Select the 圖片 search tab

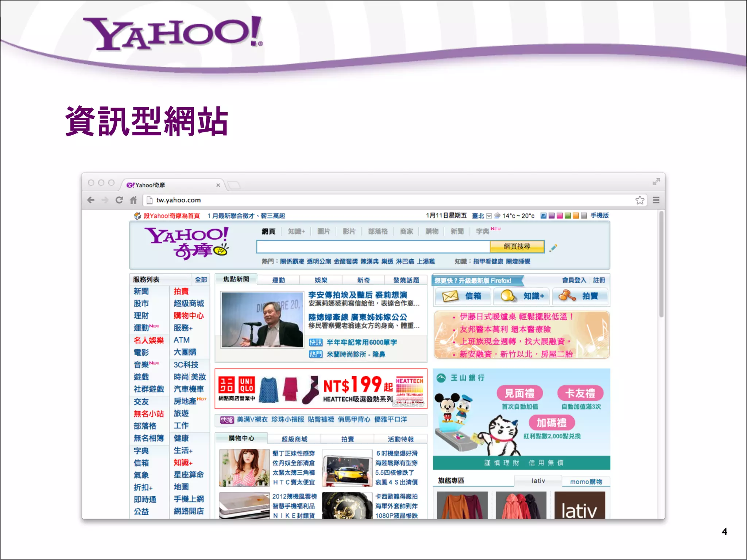pyautogui.click(x=324, y=231)
